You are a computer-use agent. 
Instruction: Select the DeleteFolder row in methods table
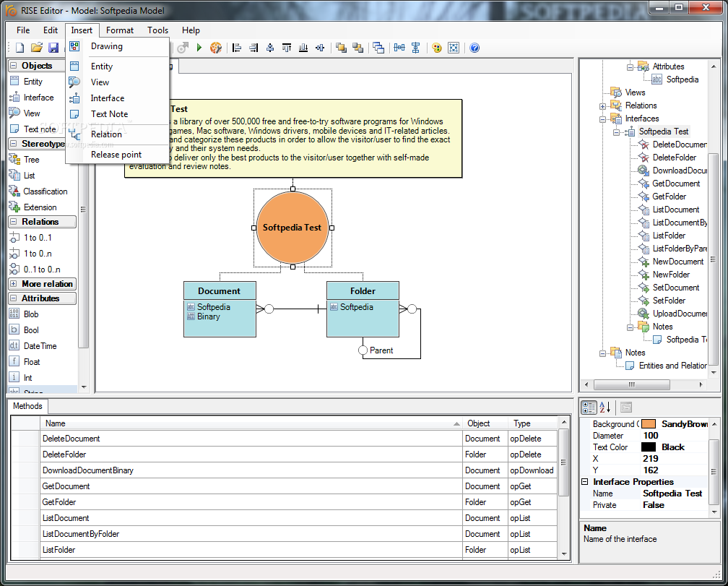pos(284,454)
